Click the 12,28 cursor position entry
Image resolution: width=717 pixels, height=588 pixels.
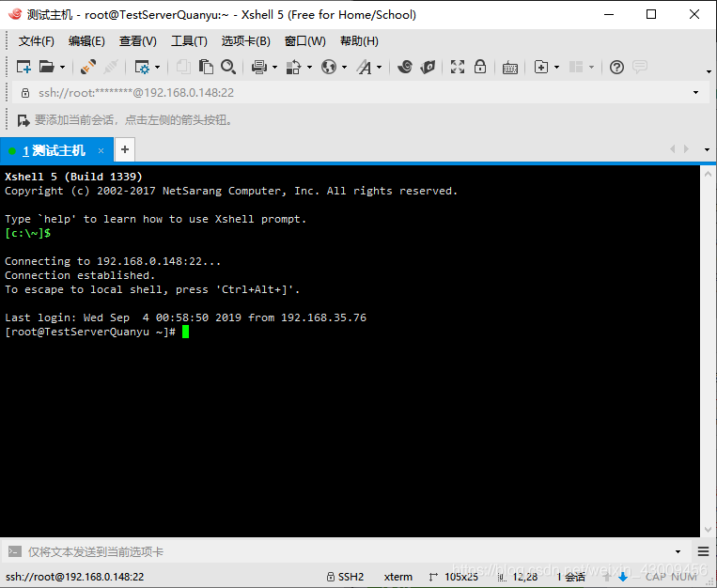coord(518,577)
